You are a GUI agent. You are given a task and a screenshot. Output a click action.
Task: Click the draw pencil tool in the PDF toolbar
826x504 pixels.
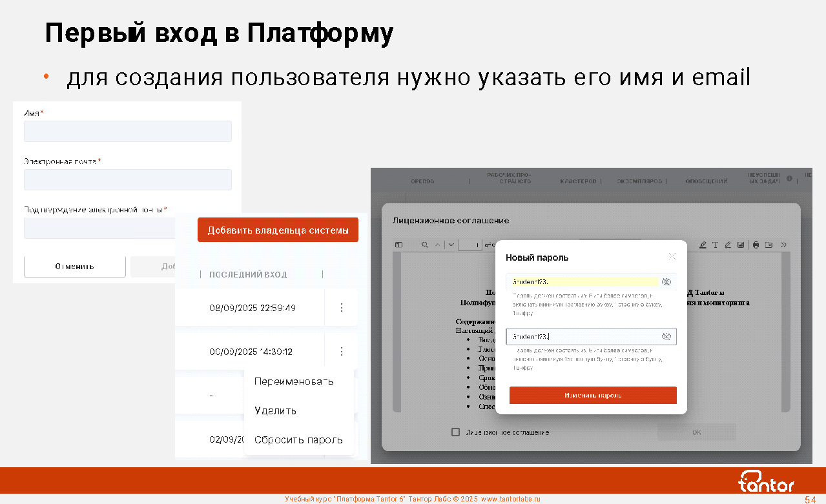coord(727,245)
